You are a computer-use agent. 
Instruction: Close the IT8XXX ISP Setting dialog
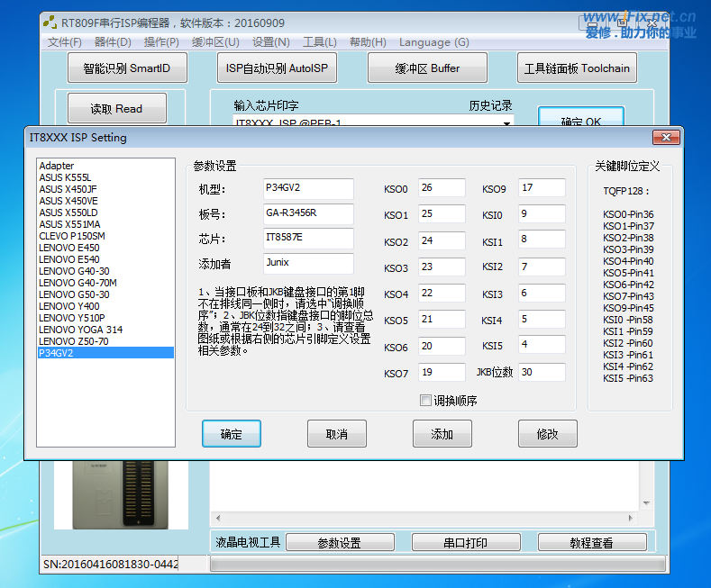pos(667,137)
